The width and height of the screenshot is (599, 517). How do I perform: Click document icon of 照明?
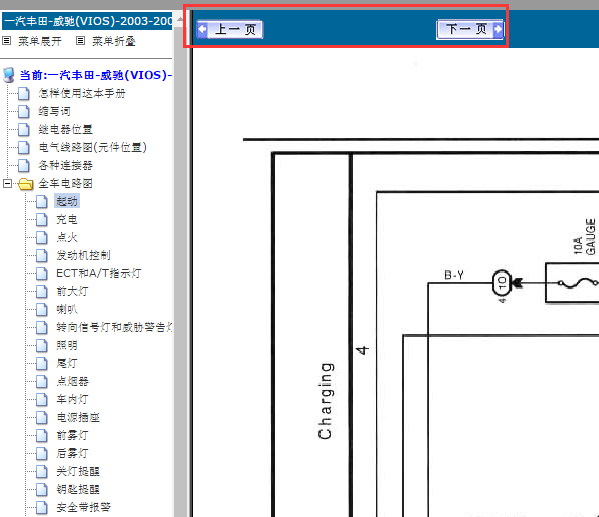pyautogui.click(x=42, y=345)
